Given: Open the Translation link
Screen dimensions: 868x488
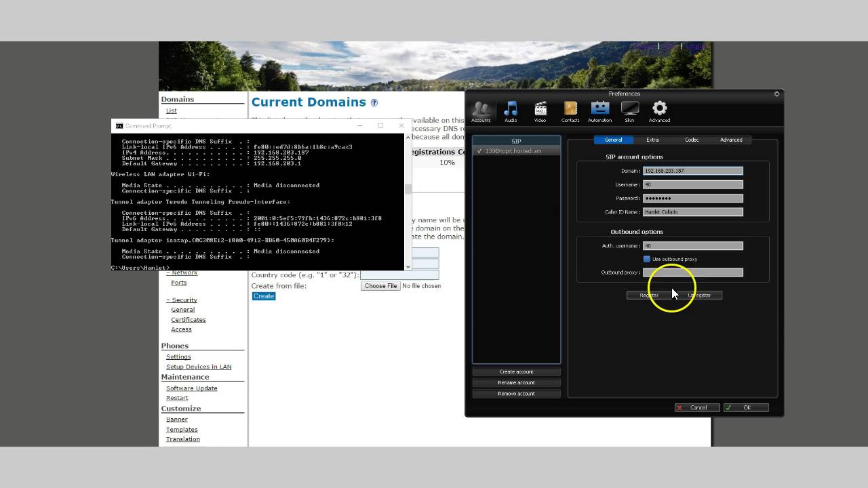Looking at the screenshot, I should coord(183,439).
